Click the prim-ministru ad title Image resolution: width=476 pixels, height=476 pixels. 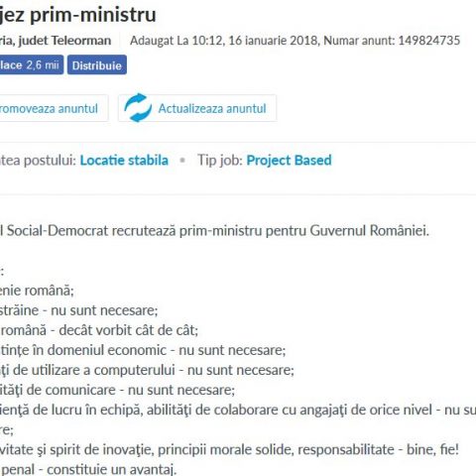[x=77, y=14]
